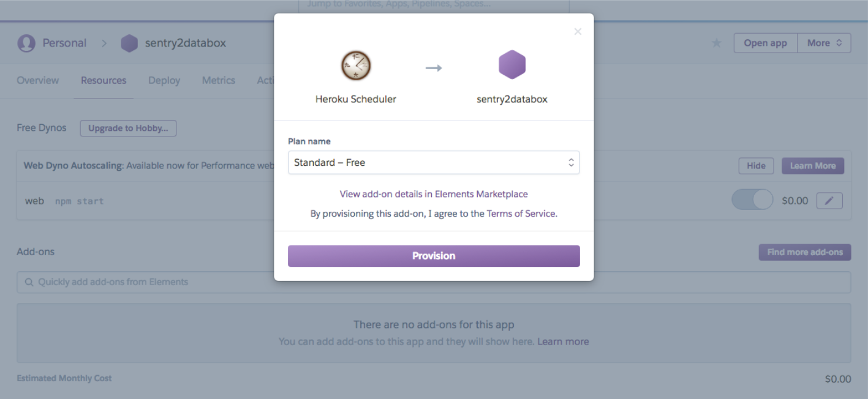Image resolution: width=868 pixels, height=399 pixels.
Task: Click the Heroku Scheduler clock icon
Action: (356, 65)
